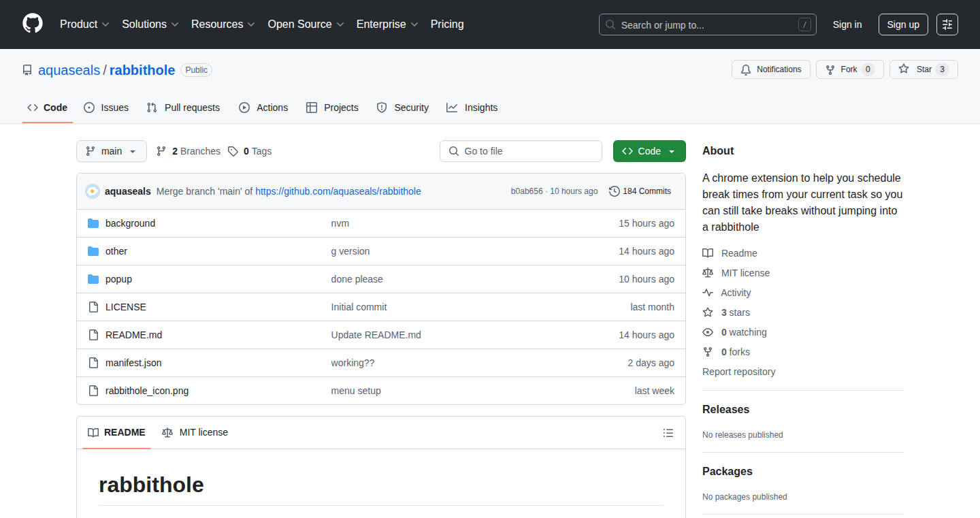The height and width of the screenshot is (518, 980).
Task: Open the 'g version' commit message
Action: [x=350, y=251]
